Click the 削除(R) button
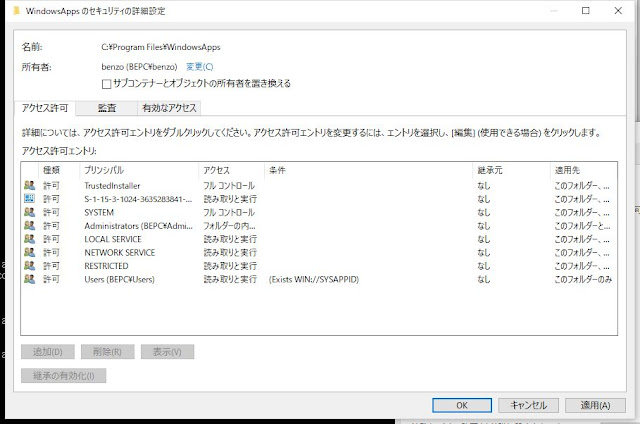 [107, 352]
